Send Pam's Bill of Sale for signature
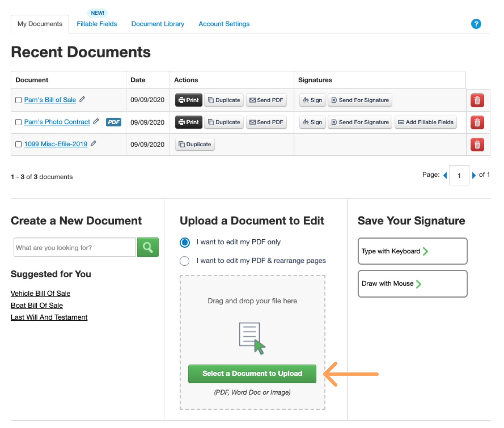This screenshot has height=428, width=504. pos(360,100)
